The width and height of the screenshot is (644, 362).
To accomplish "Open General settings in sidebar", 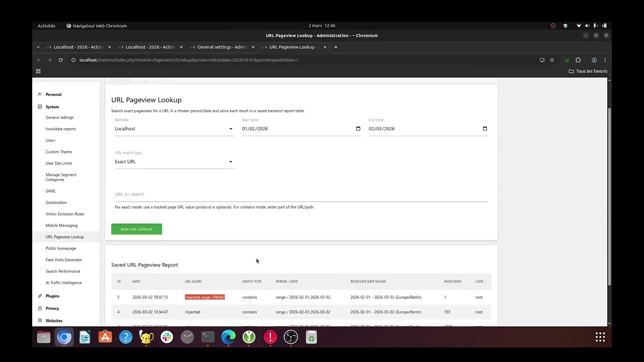I will click(59, 118).
